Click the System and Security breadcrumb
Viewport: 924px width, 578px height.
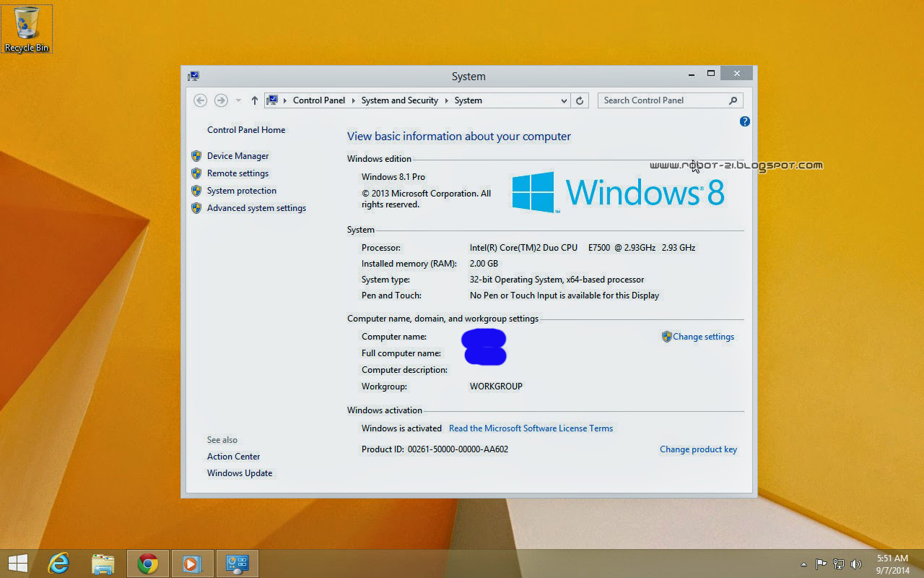[x=400, y=100]
